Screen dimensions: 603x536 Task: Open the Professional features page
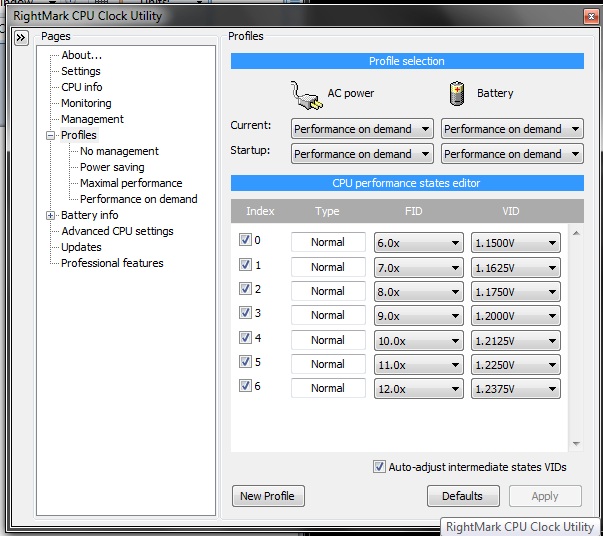[112, 263]
